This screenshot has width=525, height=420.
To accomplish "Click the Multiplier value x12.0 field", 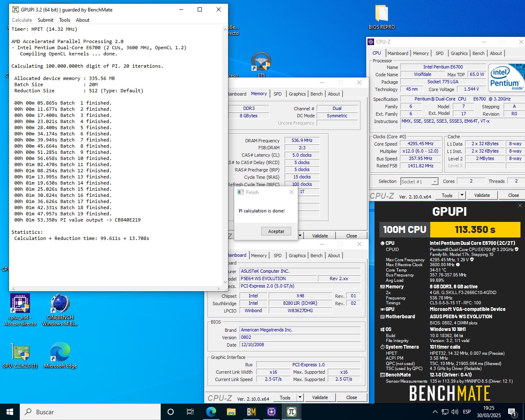I will pyautogui.click(x=420, y=151).
